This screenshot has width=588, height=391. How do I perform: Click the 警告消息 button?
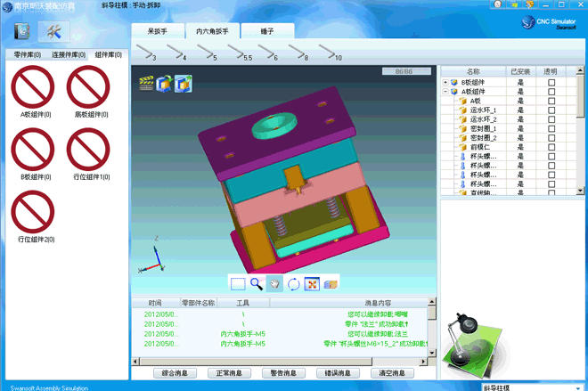(283, 373)
